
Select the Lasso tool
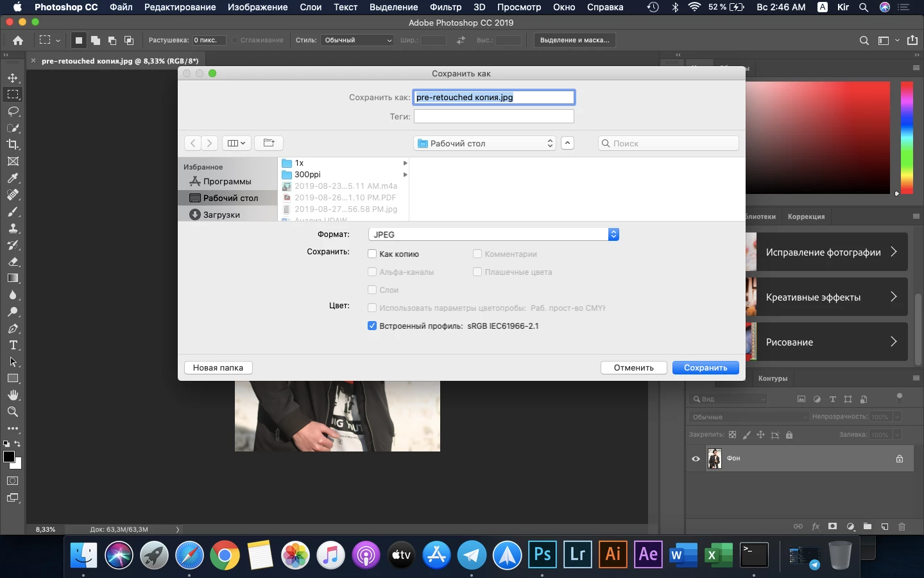point(13,111)
